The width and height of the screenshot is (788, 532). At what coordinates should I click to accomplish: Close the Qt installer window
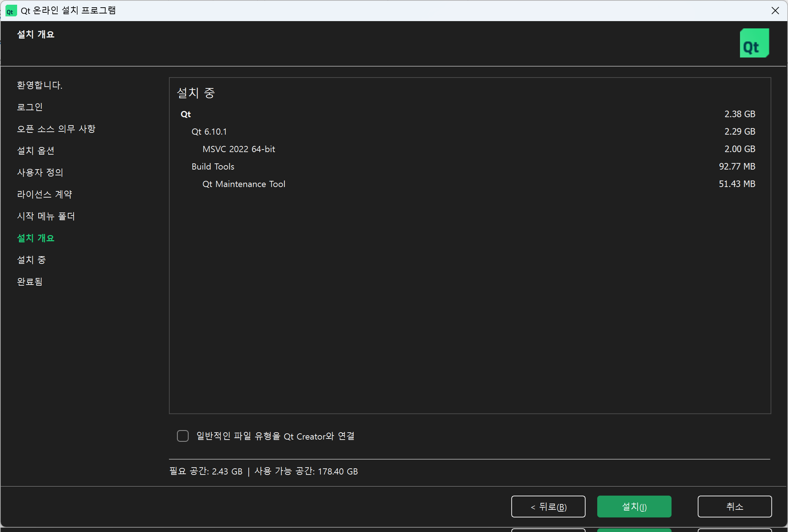coord(775,11)
